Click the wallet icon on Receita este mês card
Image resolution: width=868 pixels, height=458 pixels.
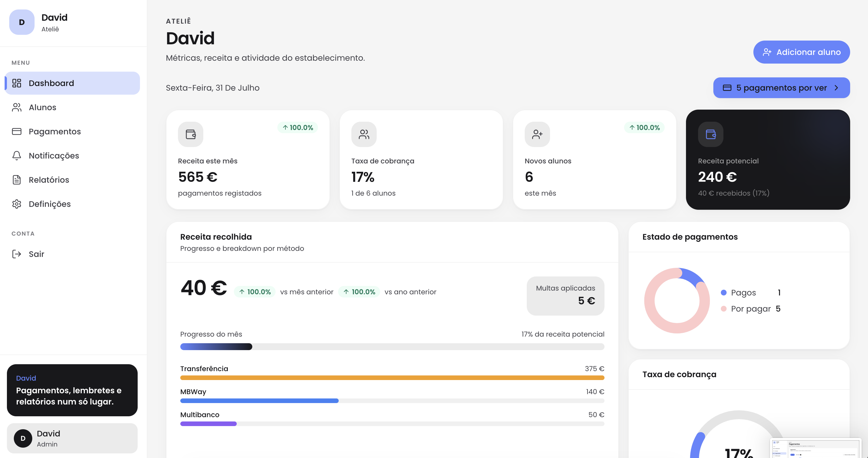(191, 134)
